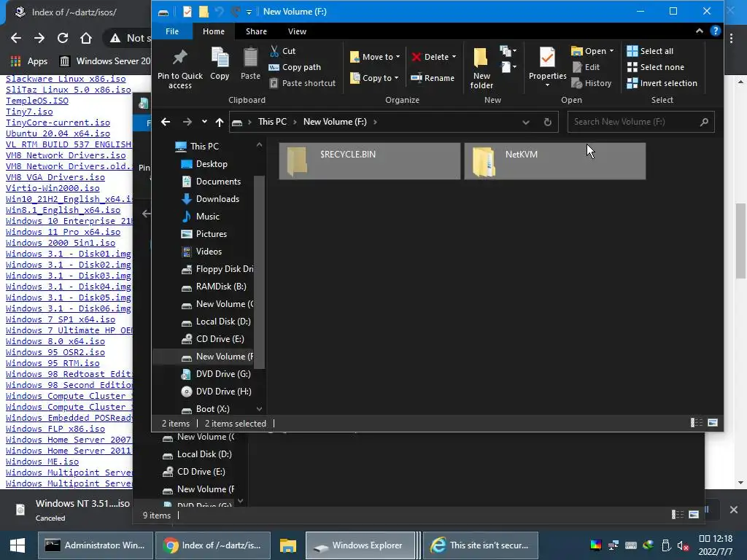The height and width of the screenshot is (560, 747).
Task: Switch to the Share ribbon tab
Action: pos(256,31)
